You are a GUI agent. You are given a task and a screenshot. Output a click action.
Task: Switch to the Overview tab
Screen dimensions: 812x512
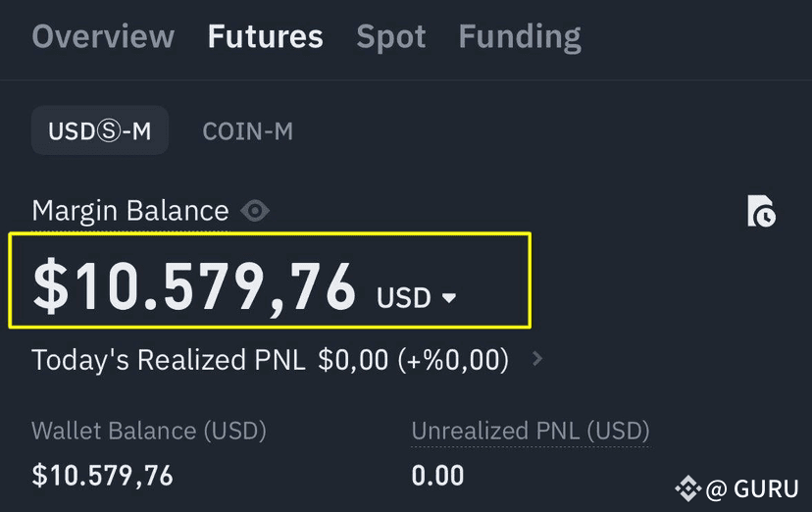(x=103, y=36)
